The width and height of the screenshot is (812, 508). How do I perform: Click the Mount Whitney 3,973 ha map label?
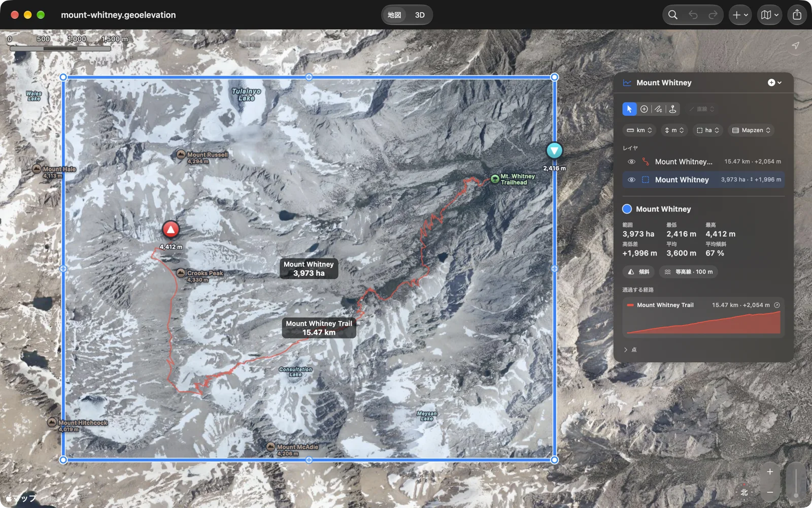tap(309, 269)
